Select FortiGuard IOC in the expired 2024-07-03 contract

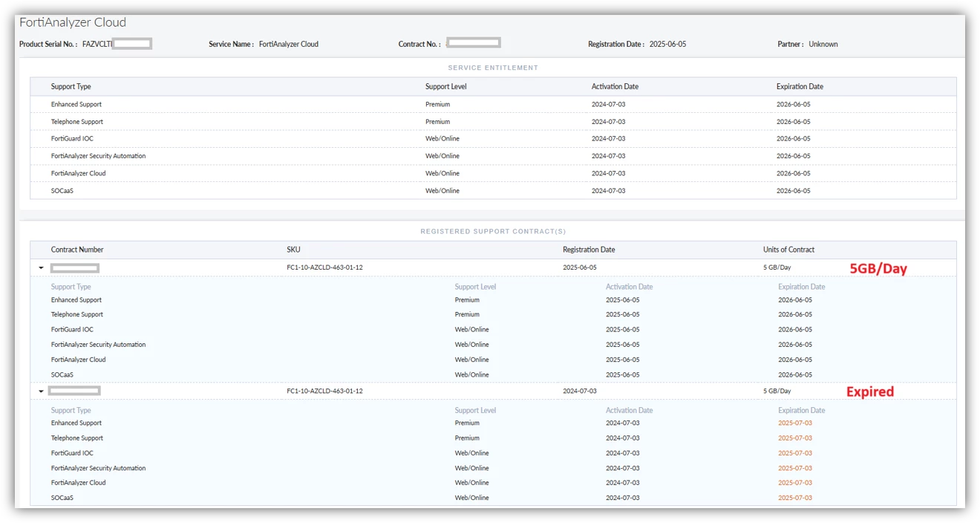tap(72, 453)
